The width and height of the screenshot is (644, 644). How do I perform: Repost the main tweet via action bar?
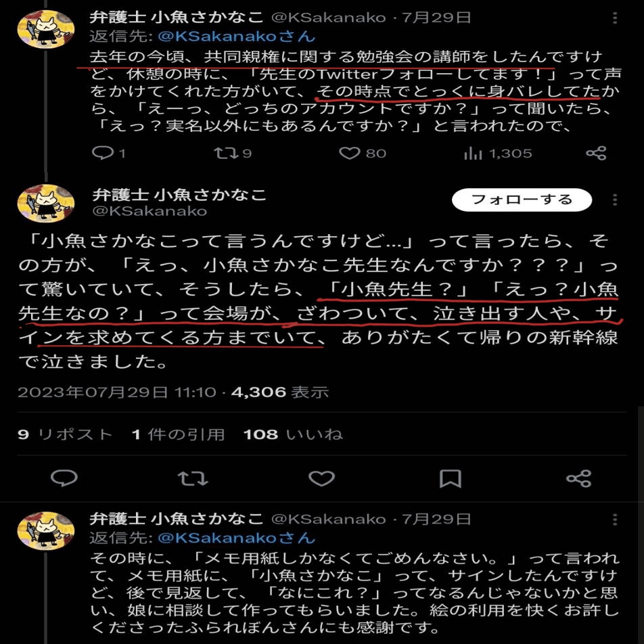coord(193,478)
